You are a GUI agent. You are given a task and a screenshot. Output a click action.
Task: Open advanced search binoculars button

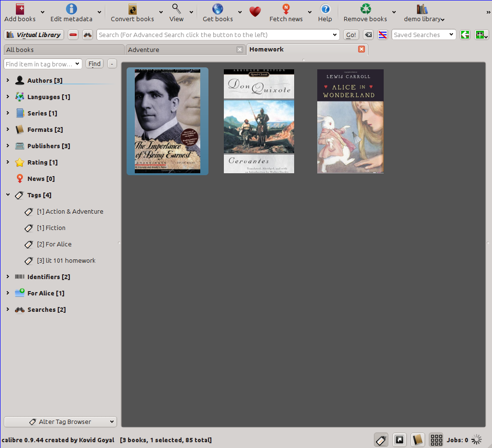[x=88, y=35]
